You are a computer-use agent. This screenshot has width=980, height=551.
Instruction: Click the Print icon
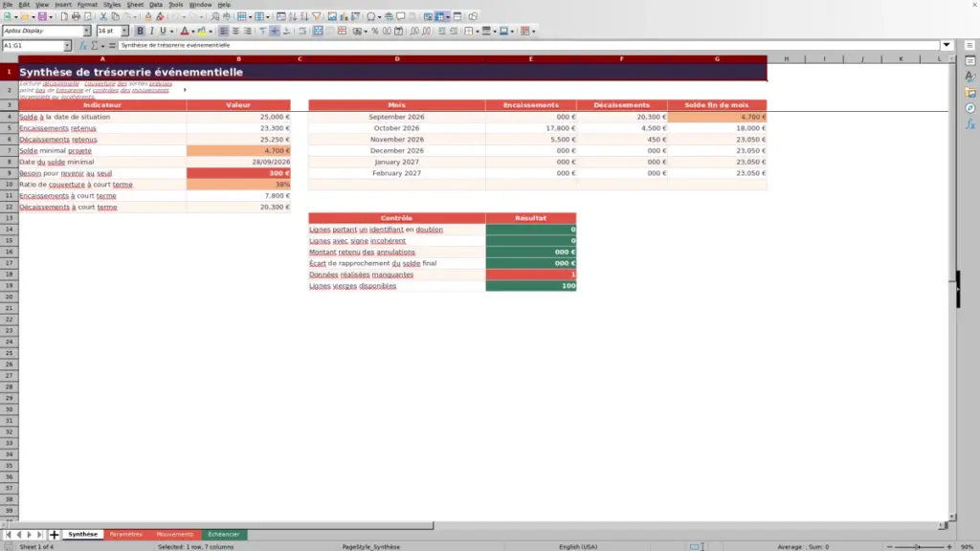76,16
